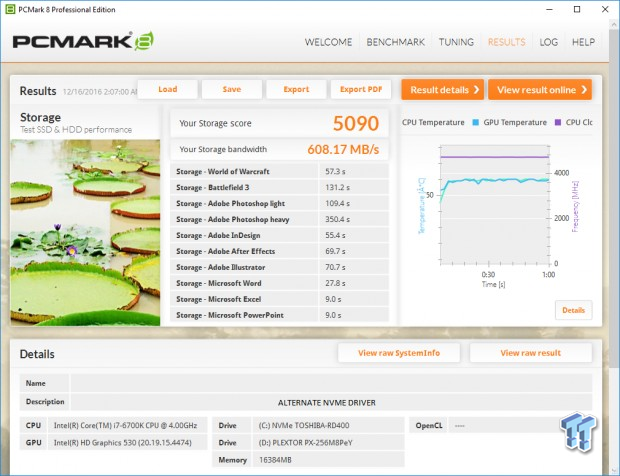The image size is (620, 476).
Task: Select the Storage - World of Warcraft row
Action: tap(280, 172)
